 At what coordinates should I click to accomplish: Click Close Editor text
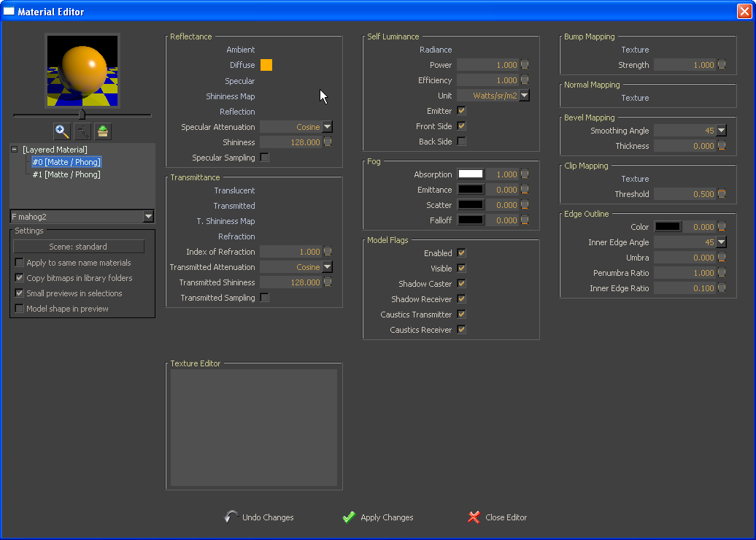pyautogui.click(x=506, y=517)
